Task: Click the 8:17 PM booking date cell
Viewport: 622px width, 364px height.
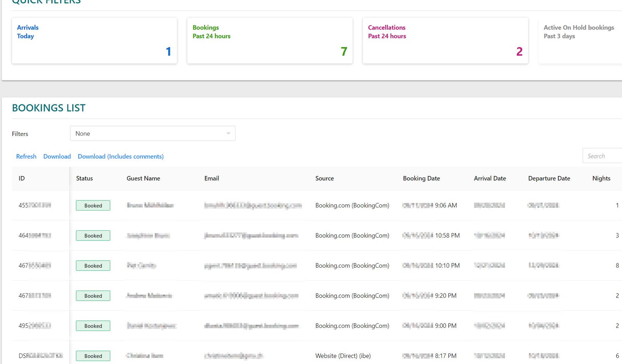Action: click(x=429, y=356)
